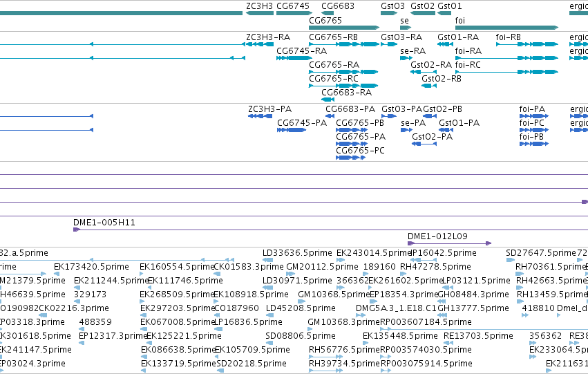Click the CG6765-RB transcript label

333,37
